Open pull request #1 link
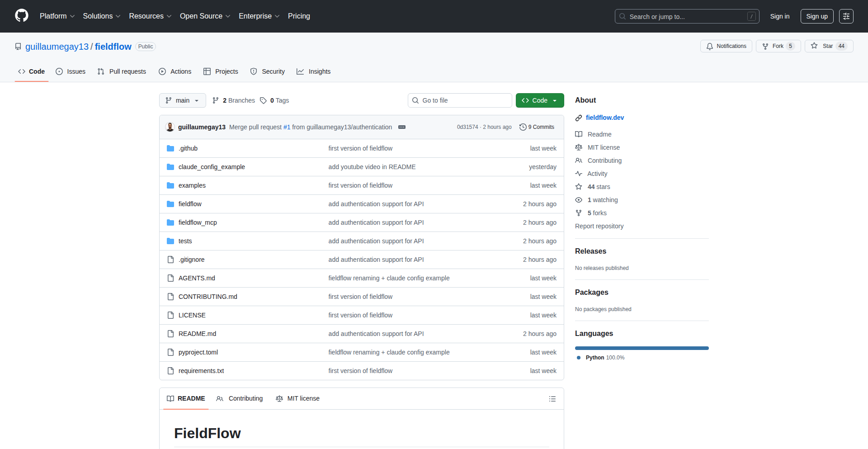The image size is (868, 449). [x=287, y=127]
